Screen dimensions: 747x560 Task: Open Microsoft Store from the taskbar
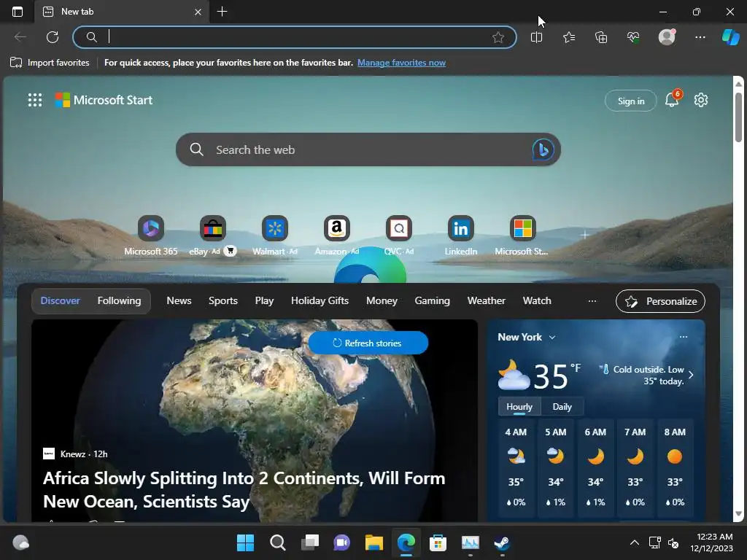pyautogui.click(x=438, y=542)
